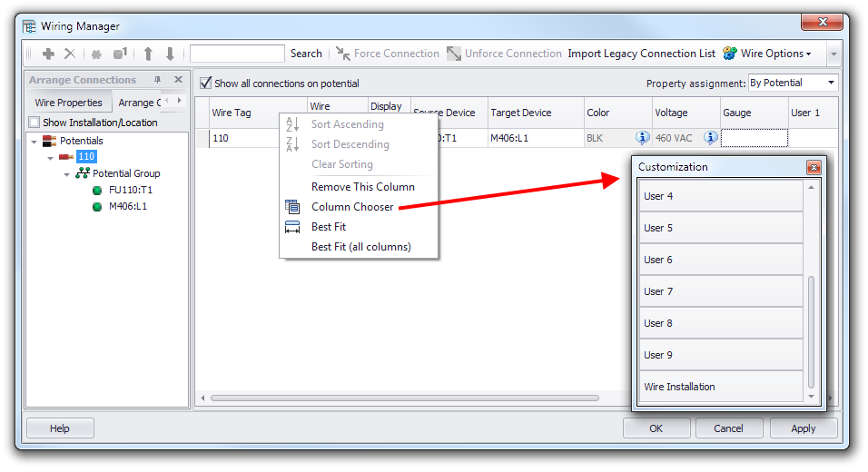Click the Customization list scrollbar thumb
The height and width of the screenshot is (472, 868).
click(812, 332)
